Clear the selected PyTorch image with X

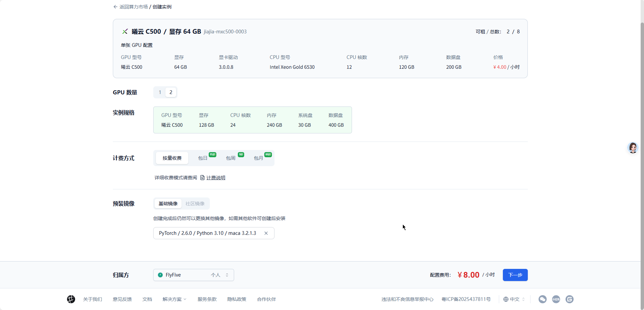(x=266, y=233)
